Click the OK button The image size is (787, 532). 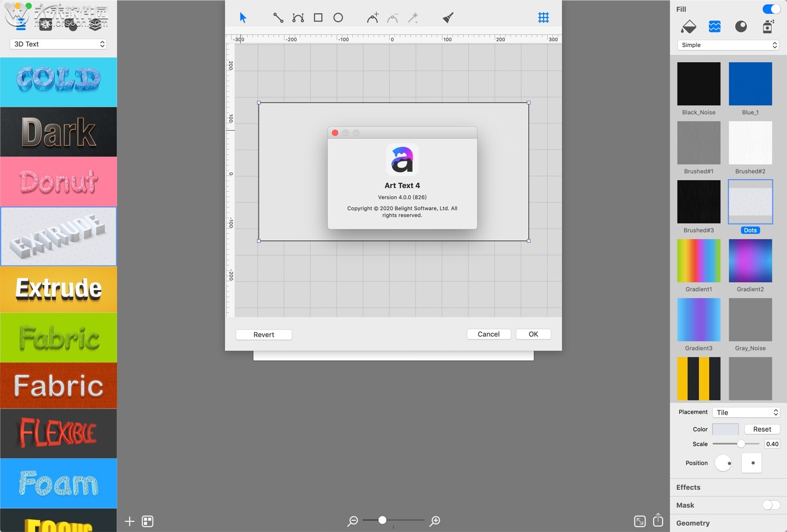pos(534,334)
